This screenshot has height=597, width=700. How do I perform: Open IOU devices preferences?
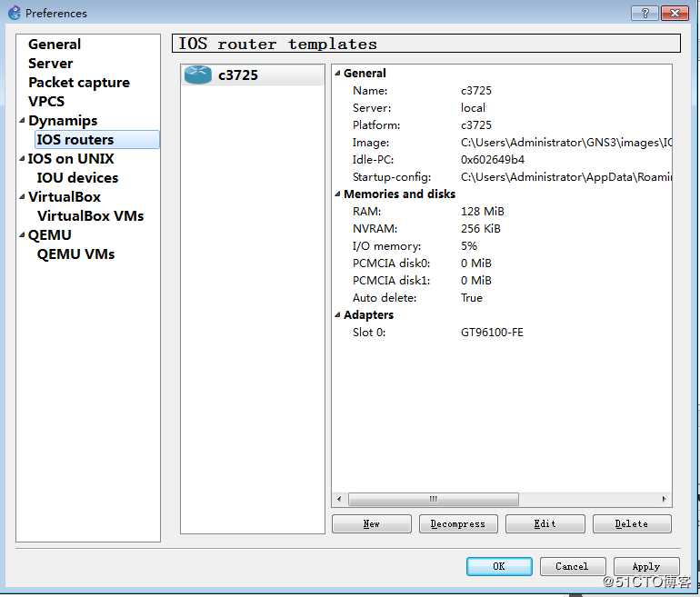[77, 177]
